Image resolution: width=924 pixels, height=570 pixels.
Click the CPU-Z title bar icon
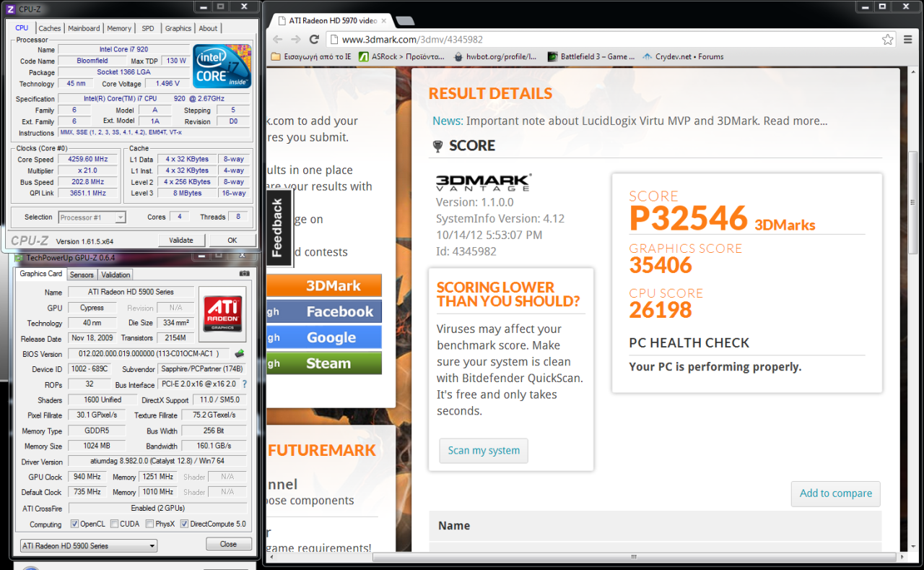pyautogui.click(x=11, y=9)
